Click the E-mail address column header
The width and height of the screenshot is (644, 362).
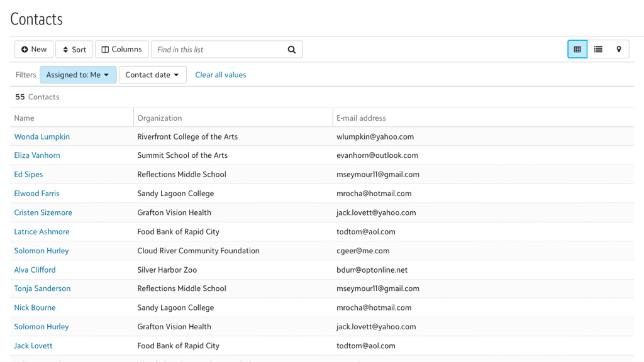(361, 118)
